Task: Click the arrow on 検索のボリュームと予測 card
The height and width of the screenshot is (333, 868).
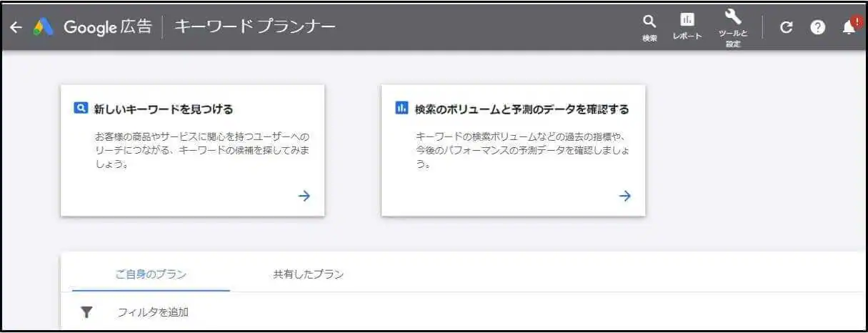Action: [x=625, y=196]
